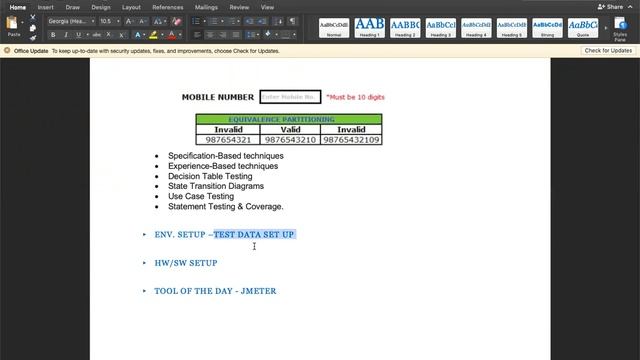
Task: Toggle Italic formatting
Action: tap(66, 35)
